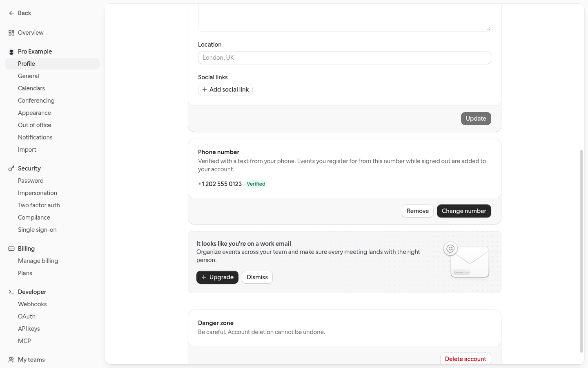Click the phone number +1 202 555 0123
This screenshot has height=368, width=588.
220,184
